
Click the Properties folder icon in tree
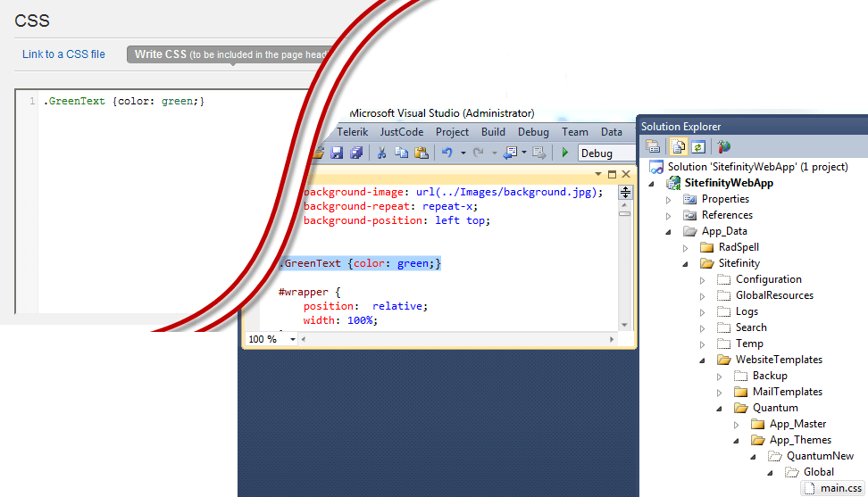tap(689, 199)
